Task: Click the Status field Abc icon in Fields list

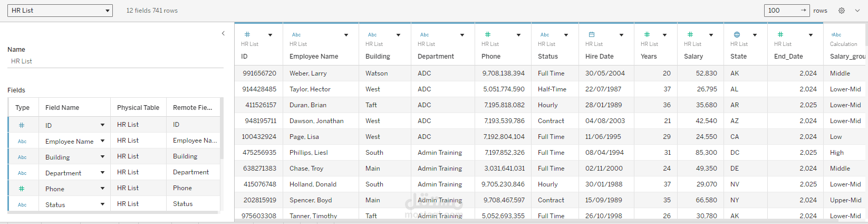Action: 22,204
